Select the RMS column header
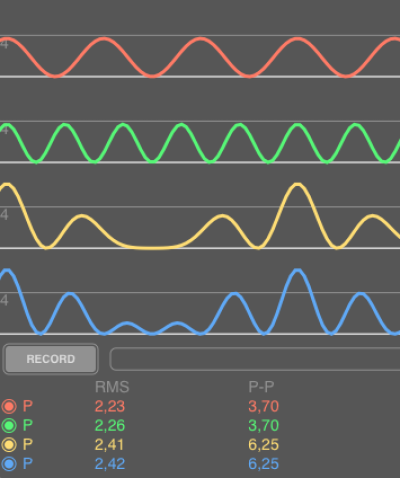 click(112, 387)
